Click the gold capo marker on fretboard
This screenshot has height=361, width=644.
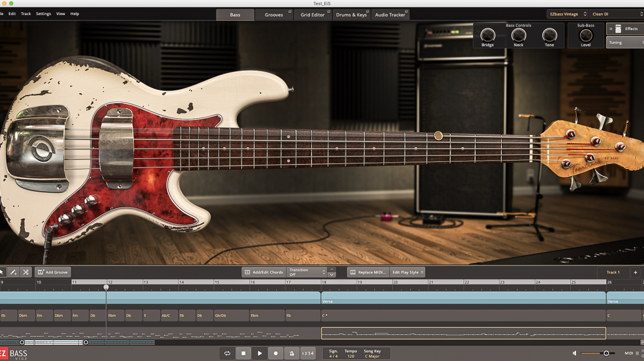pos(438,136)
